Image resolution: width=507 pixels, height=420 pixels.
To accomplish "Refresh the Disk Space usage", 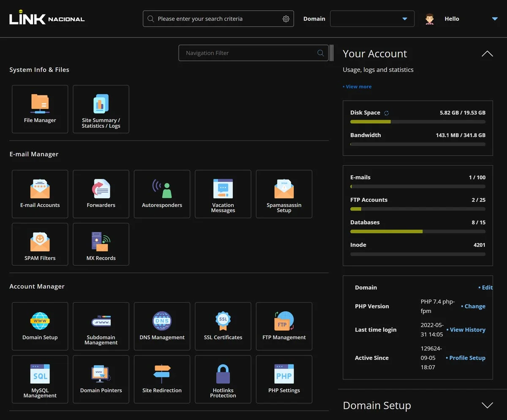I will 386,113.
